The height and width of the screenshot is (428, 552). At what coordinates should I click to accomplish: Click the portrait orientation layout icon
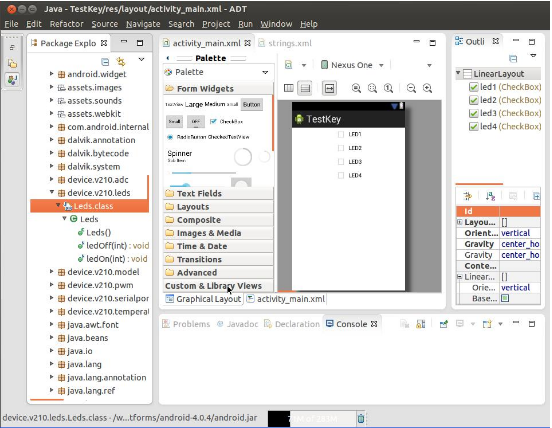(289, 88)
